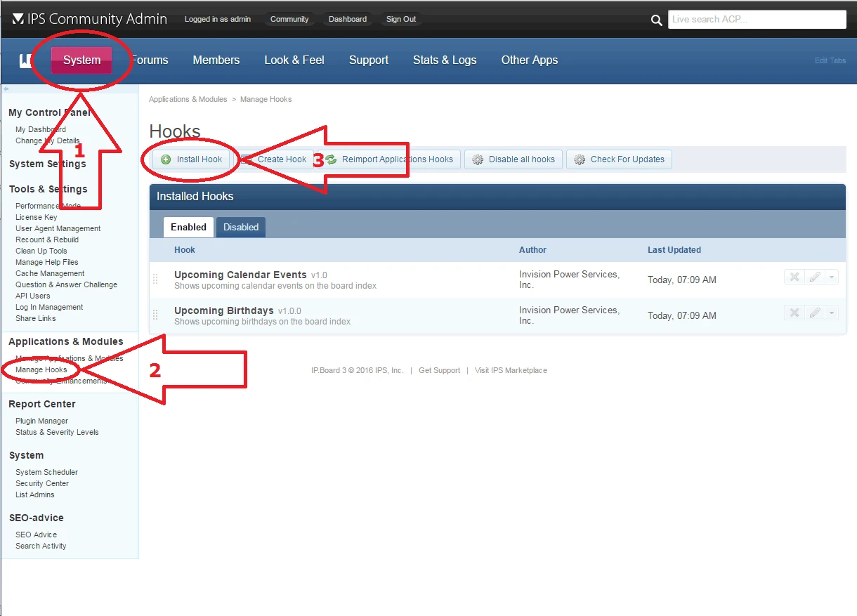The width and height of the screenshot is (857, 616).
Task: Open the Upcoming Birthdays options dropdown arrow
Action: (832, 313)
